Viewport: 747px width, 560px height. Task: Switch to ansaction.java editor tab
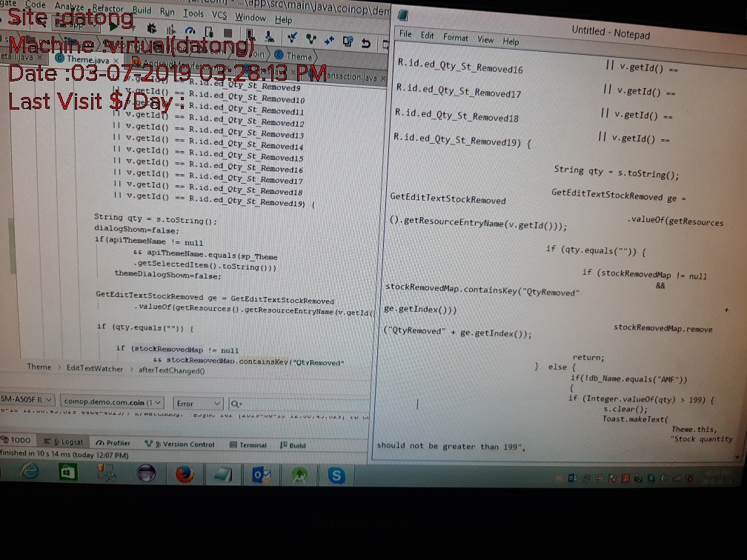pyautogui.click(x=353, y=77)
